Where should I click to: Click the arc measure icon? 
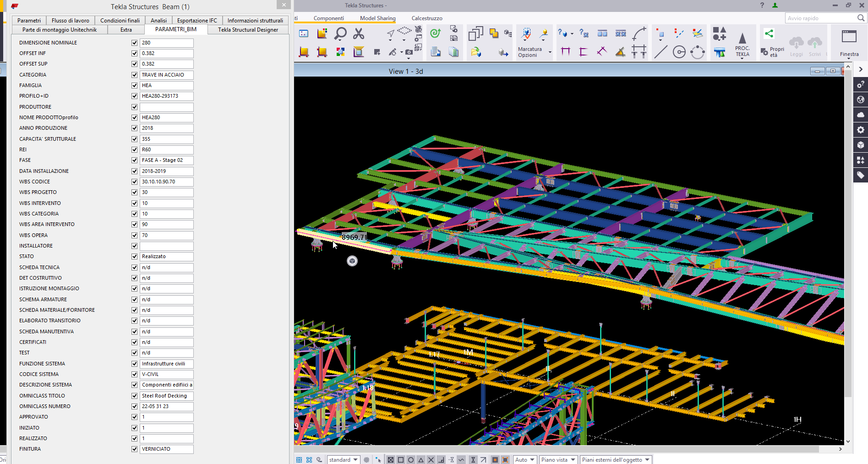pyautogui.click(x=639, y=33)
